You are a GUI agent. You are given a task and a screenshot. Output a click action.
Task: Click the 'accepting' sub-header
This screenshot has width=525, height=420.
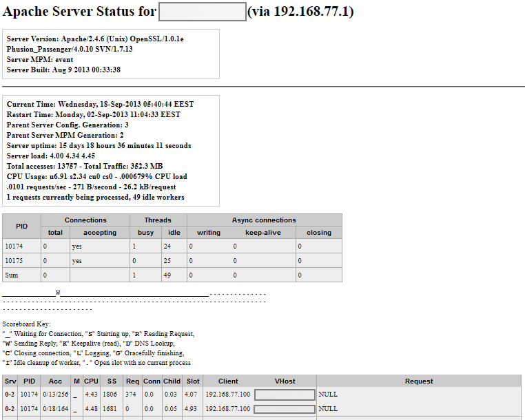click(x=100, y=233)
